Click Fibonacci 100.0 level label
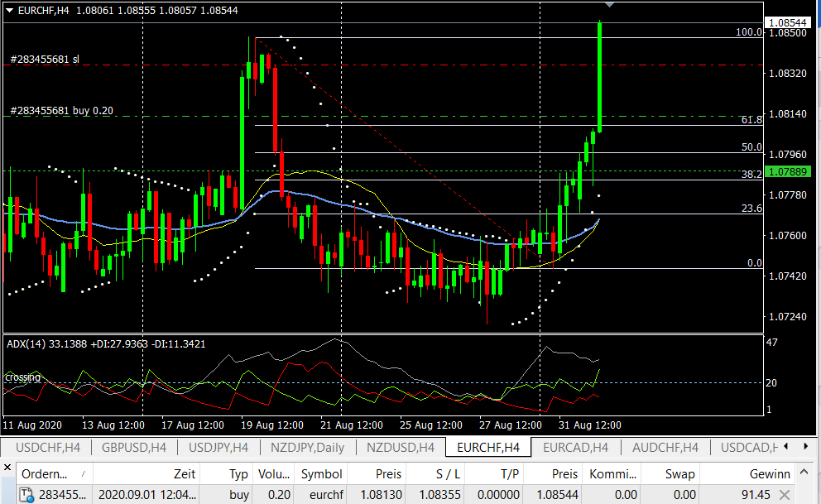Viewport: 821px width, 504px height. coord(749,32)
